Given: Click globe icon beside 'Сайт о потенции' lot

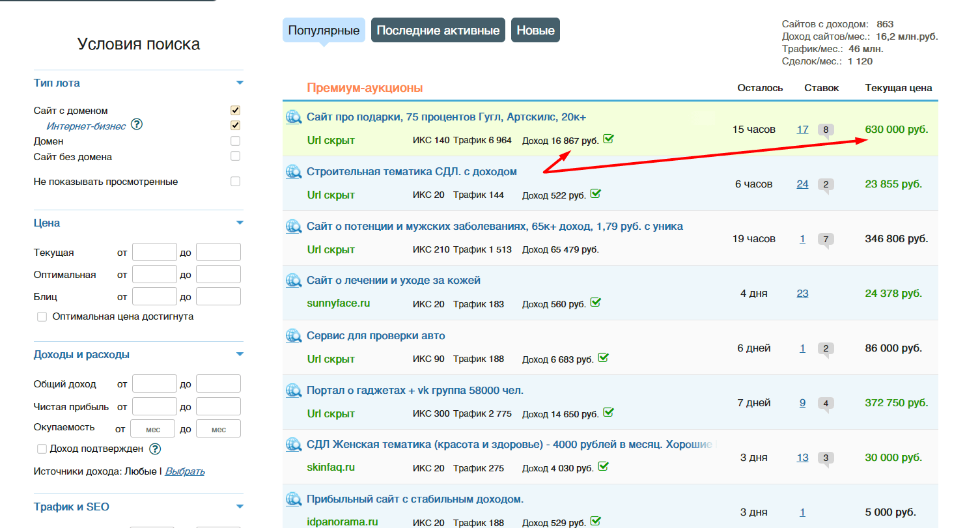Looking at the screenshot, I should pos(293,227).
